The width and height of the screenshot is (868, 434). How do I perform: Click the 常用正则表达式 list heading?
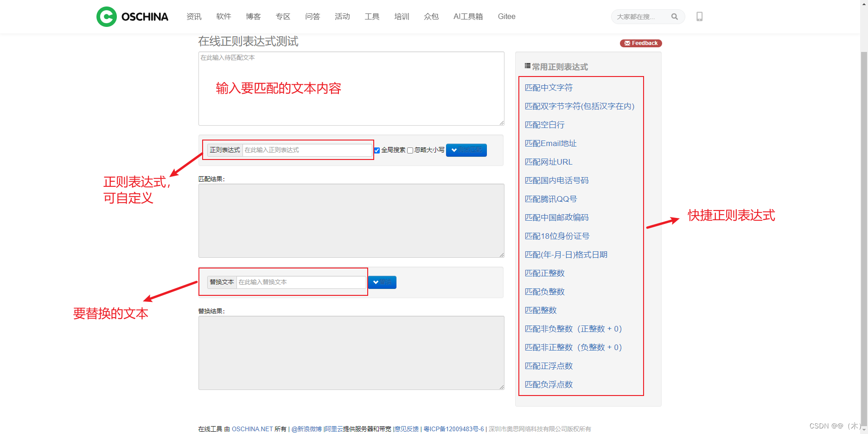pyautogui.click(x=556, y=67)
